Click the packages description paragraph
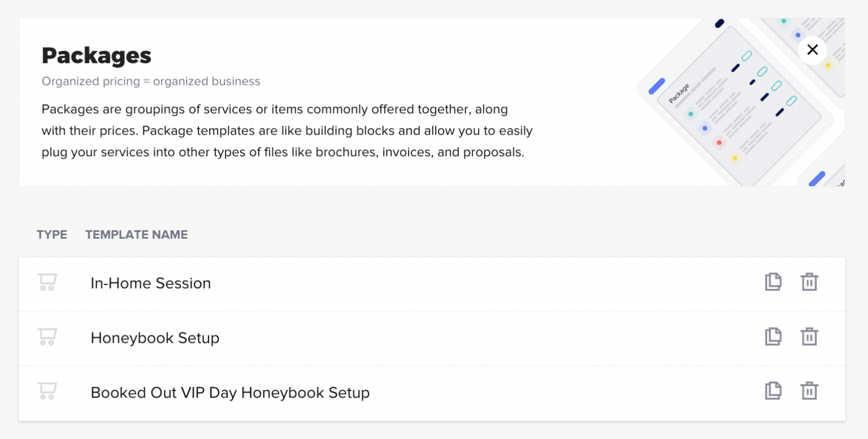Screen dimensions: 868x439 click(287, 130)
